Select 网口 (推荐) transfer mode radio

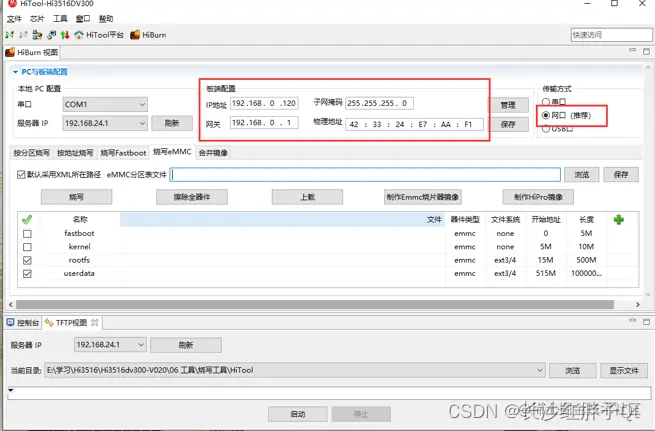[546, 115]
